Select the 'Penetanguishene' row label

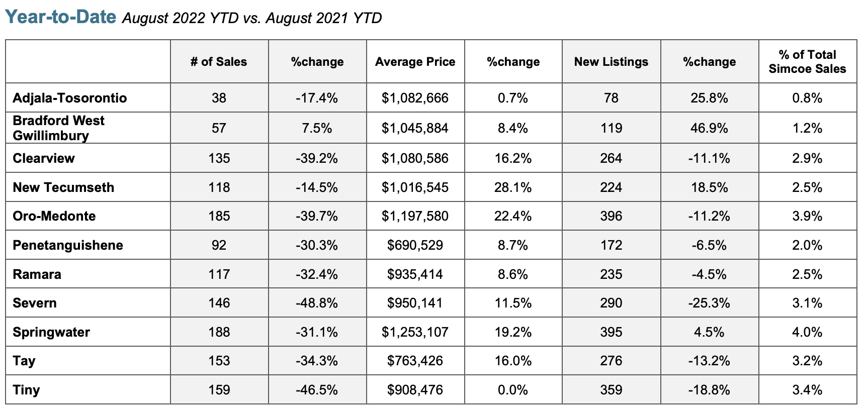coord(68,245)
